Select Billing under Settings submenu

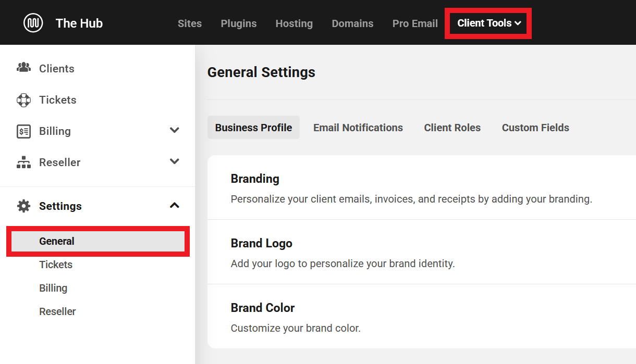pyautogui.click(x=53, y=288)
